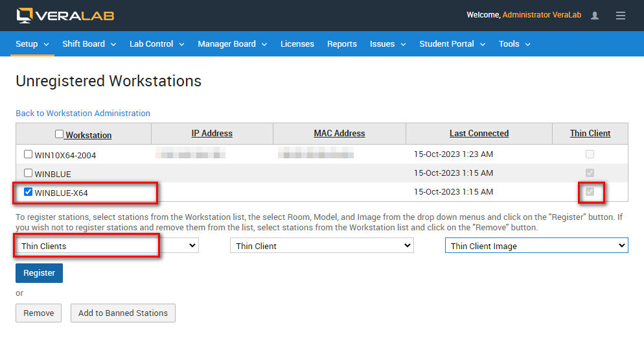This screenshot has width=644, height=338.
Task: Sort by Last Connected column header
Action: (479, 133)
